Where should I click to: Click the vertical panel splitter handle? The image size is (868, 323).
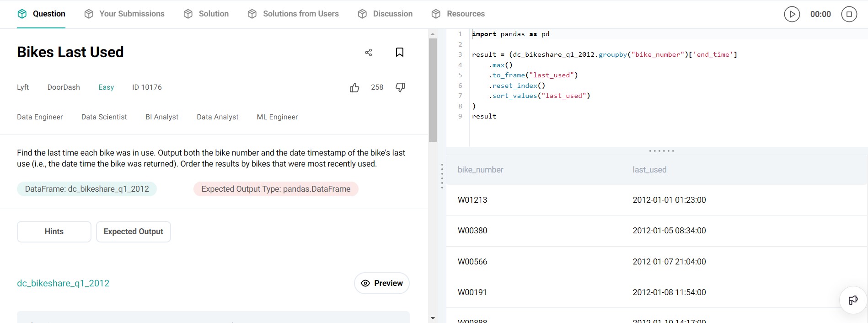pyautogui.click(x=442, y=176)
